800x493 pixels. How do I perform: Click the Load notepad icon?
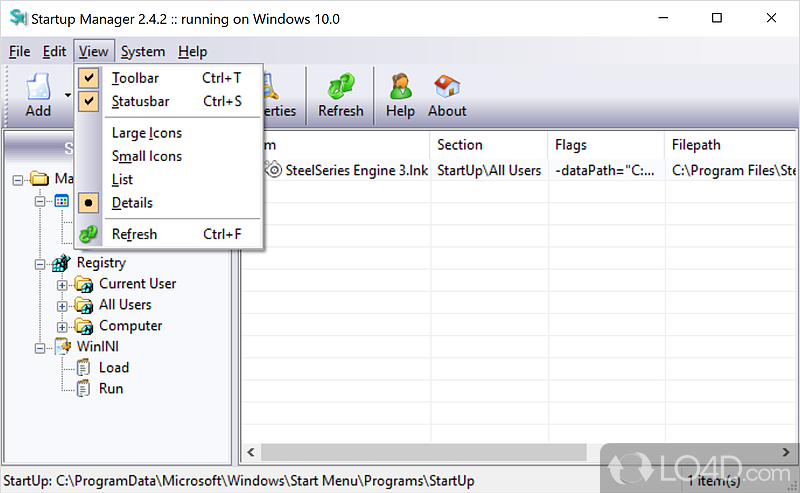[x=83, y=368]
